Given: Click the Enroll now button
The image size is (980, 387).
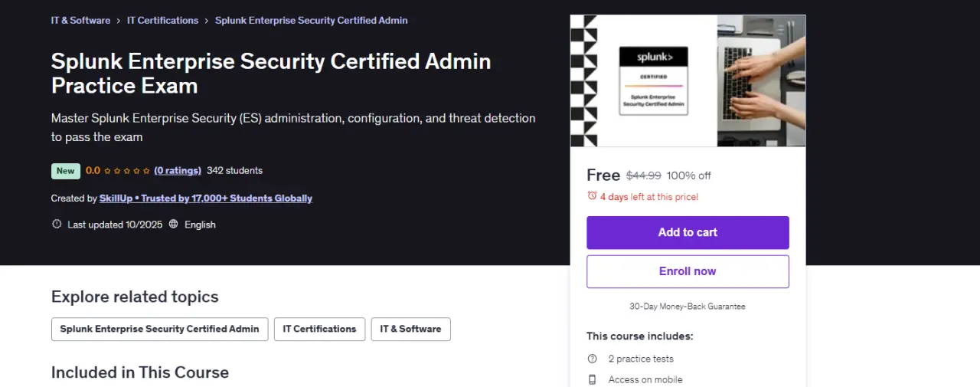Looking at the screenshot, I should (688, 271).
